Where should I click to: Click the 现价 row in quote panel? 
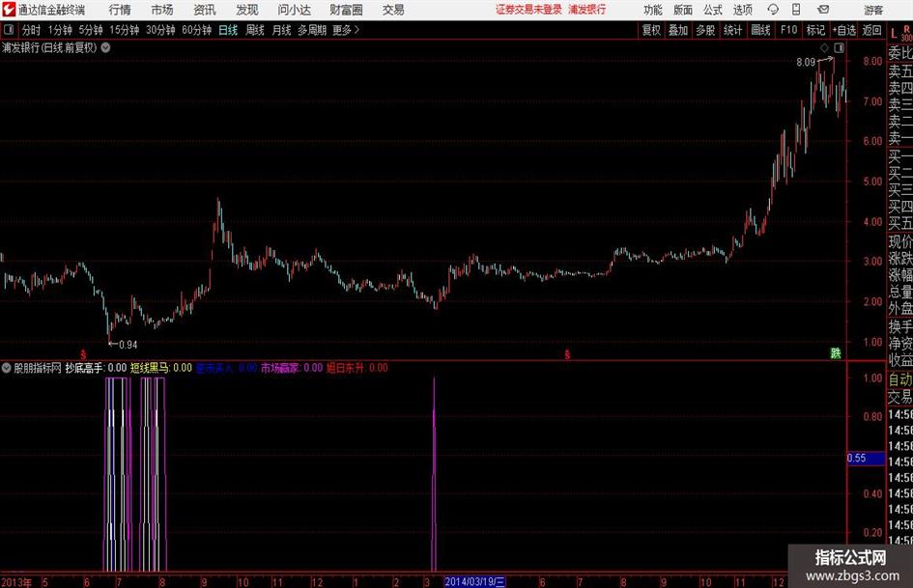click(x=900, y=241)
